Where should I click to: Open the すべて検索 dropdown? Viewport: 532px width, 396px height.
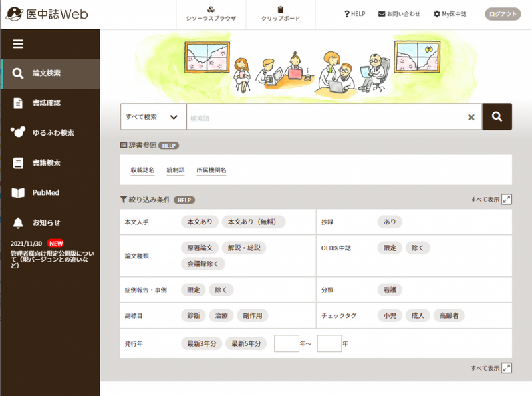click(152, 117)
